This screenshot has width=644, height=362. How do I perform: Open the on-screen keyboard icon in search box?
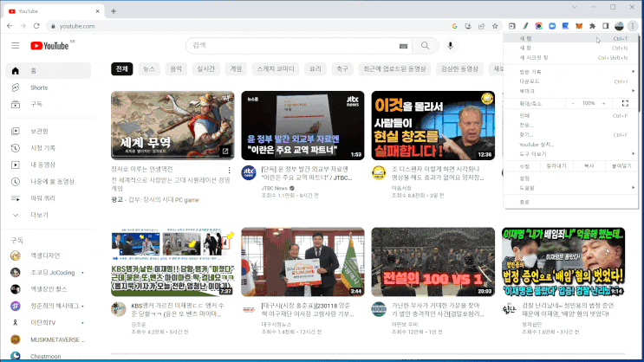click(403, 46)
